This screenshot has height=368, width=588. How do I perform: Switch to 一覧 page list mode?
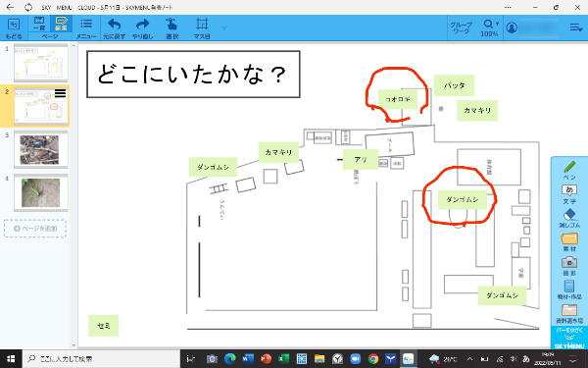(39, 24)
